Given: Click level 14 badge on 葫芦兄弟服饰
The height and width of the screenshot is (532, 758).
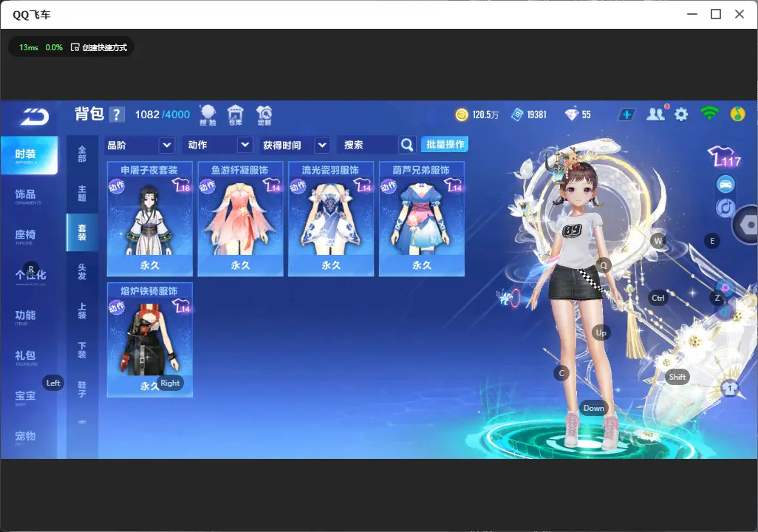Looking at the screenshot, I should pyautogui.click(x=453, y=185).
